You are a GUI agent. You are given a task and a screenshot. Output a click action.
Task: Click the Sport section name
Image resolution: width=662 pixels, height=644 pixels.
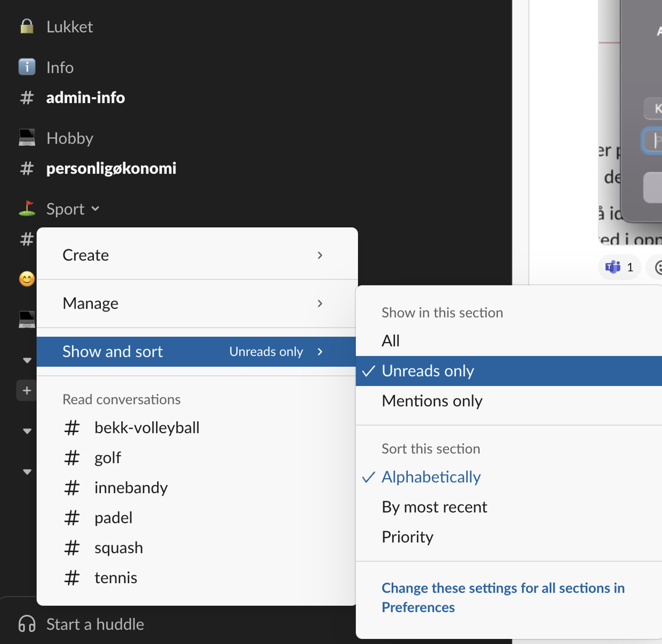point(65,209)
